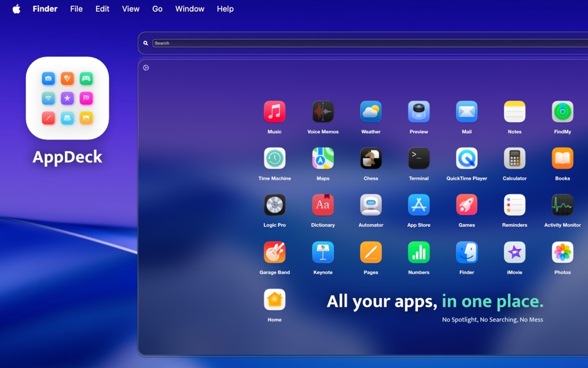Click the settings icon in the panel corner
The height and width of the screenshot is (368, 588).
pyautogui.click(x=146, y=67)
